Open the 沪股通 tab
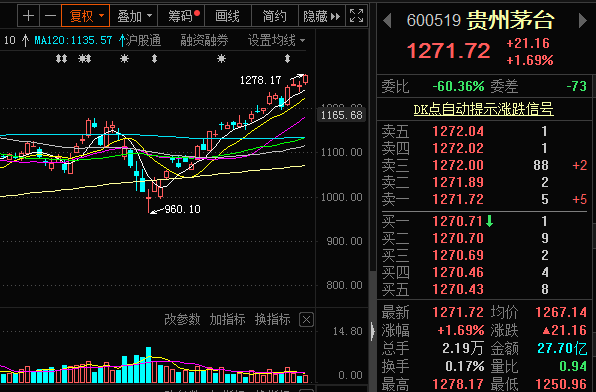The height and width of the screenshot is (392, 596). (143, 40)
